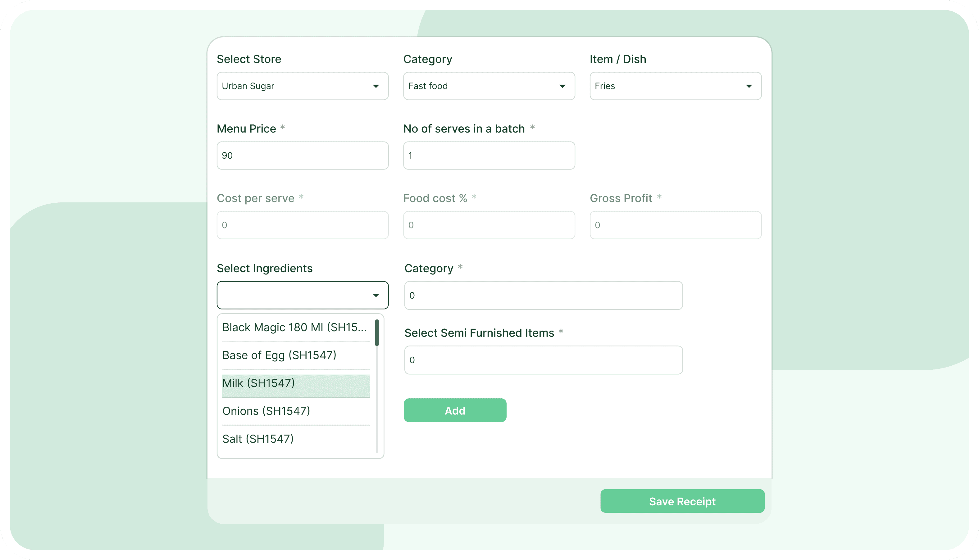Click the Select Semi Furnished Items field
Screen dimensions: 979x560
pyautogui.click(x=543, y=359)
